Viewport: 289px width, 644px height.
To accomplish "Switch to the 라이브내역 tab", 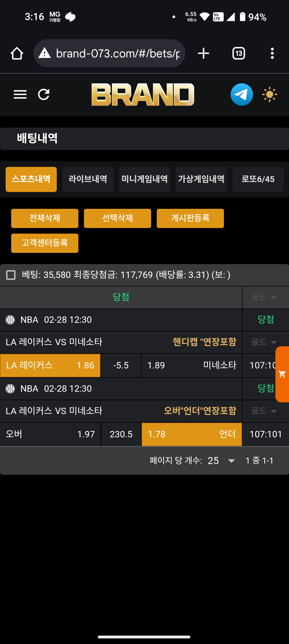I will (88, 179).
